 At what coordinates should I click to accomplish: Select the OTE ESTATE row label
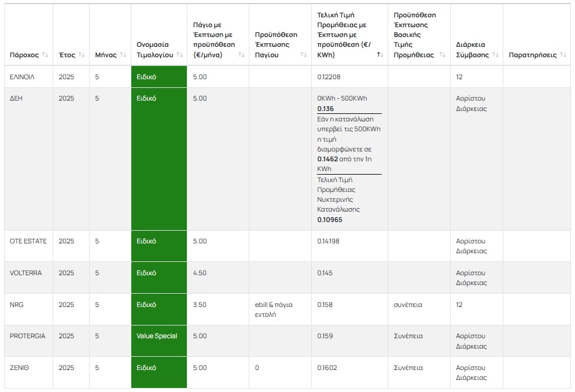click(28, 241)
